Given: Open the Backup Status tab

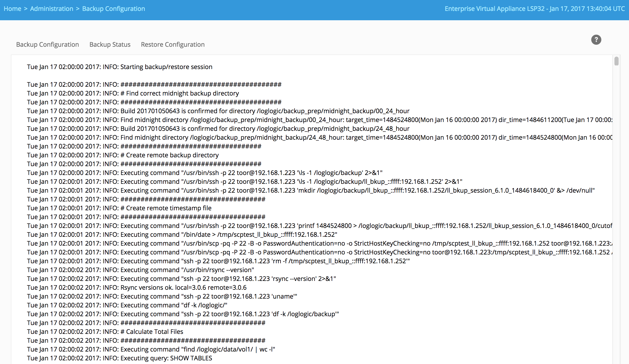Looking at the screenshot, I should click(x=110, y=44).
